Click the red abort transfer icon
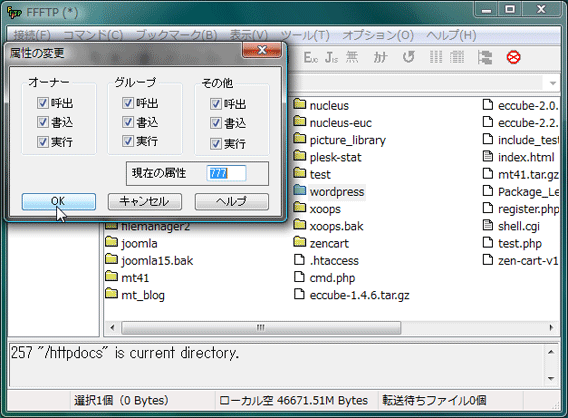This screenshot has height=418, width=568. point(513,57)
